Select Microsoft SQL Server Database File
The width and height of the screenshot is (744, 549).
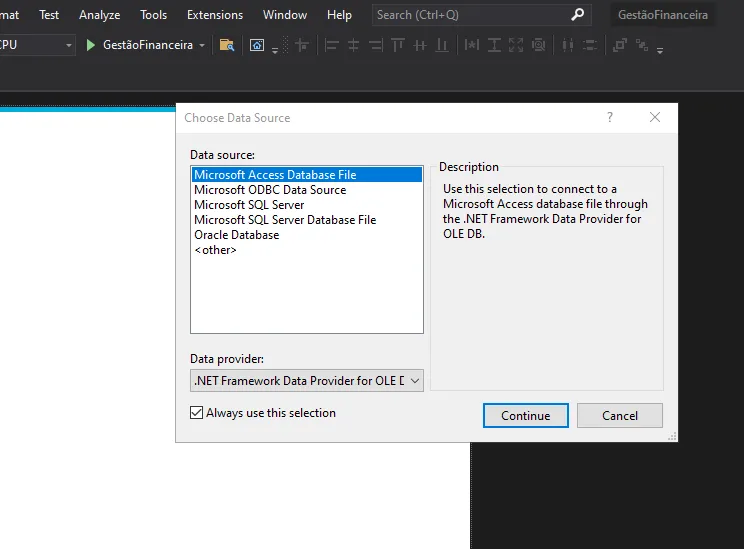coord(307,220)
